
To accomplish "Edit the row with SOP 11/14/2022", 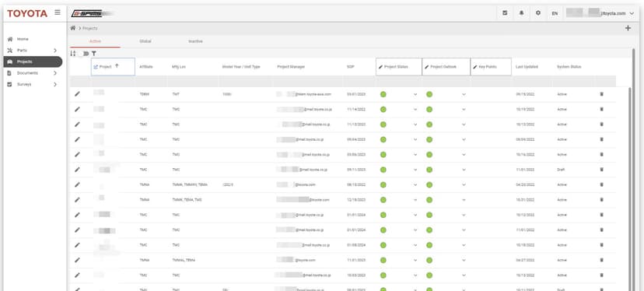I will [77, 110].
